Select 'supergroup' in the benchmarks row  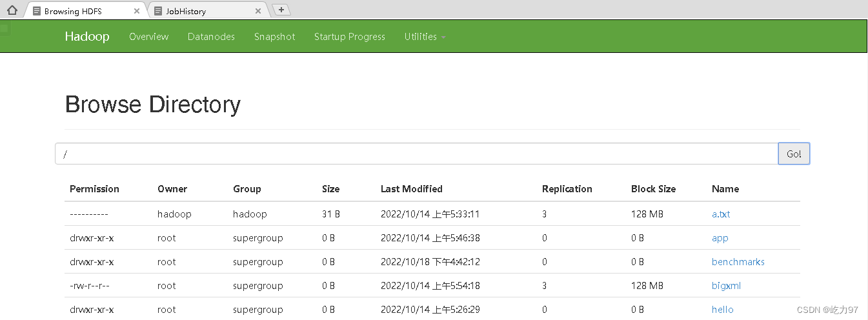(258, 262)
